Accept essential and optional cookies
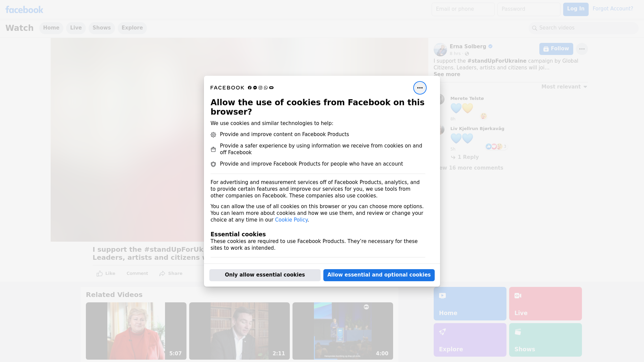 tap(379, 275)
